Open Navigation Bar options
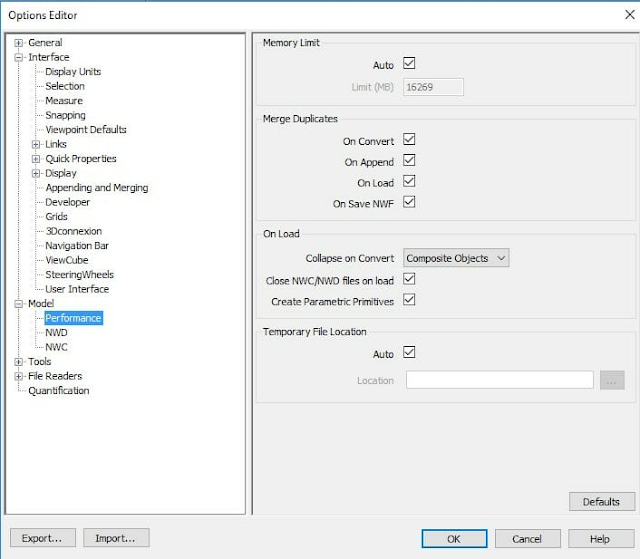This screenshot has height=559, width=640. click(x=77, y=246)
